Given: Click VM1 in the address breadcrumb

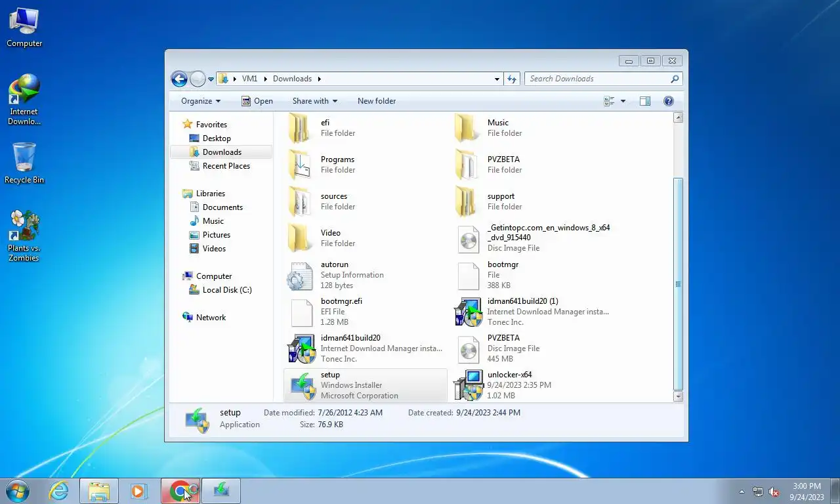Looking at the screenshot, I should 249,79.
